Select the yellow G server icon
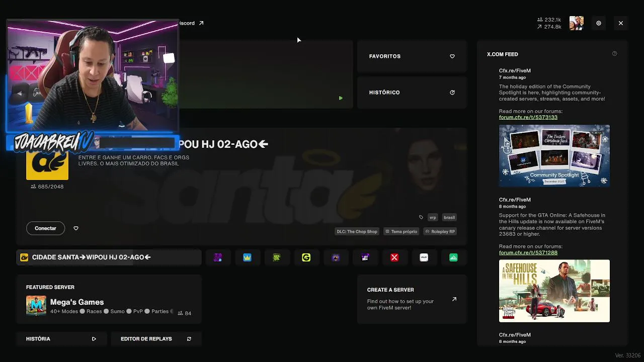The width and height of the screenshot is (644, 362). [x=306, y=257]
